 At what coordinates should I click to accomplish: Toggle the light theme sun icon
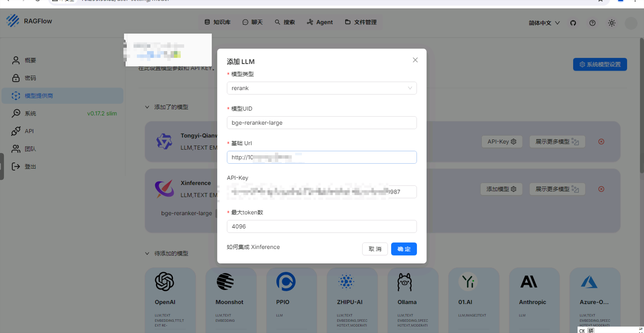tap(611, 23)
